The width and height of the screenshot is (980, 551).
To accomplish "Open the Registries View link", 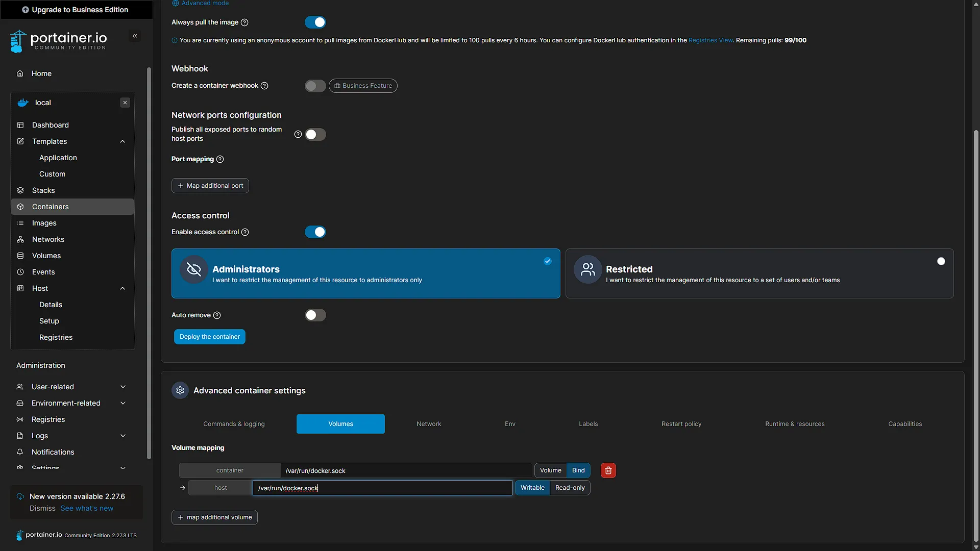I will point(710,40).
